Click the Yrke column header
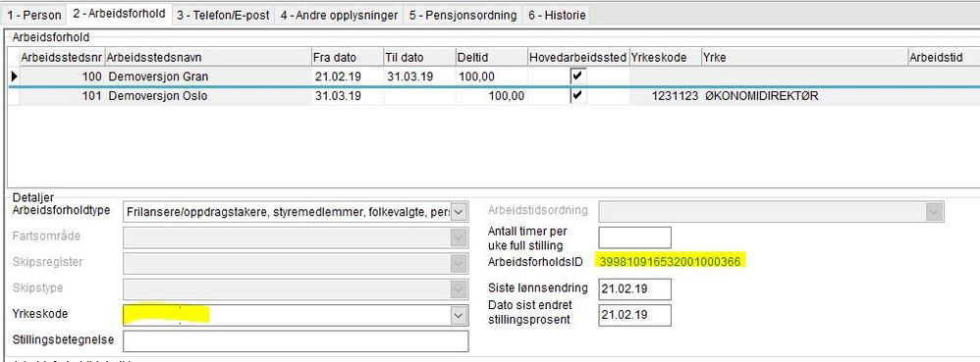This screenshot has height=362, width=980. (x=805, y=58)
